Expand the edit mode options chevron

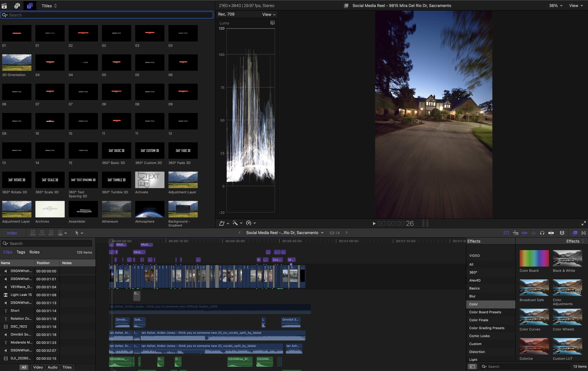pos(65,233)
